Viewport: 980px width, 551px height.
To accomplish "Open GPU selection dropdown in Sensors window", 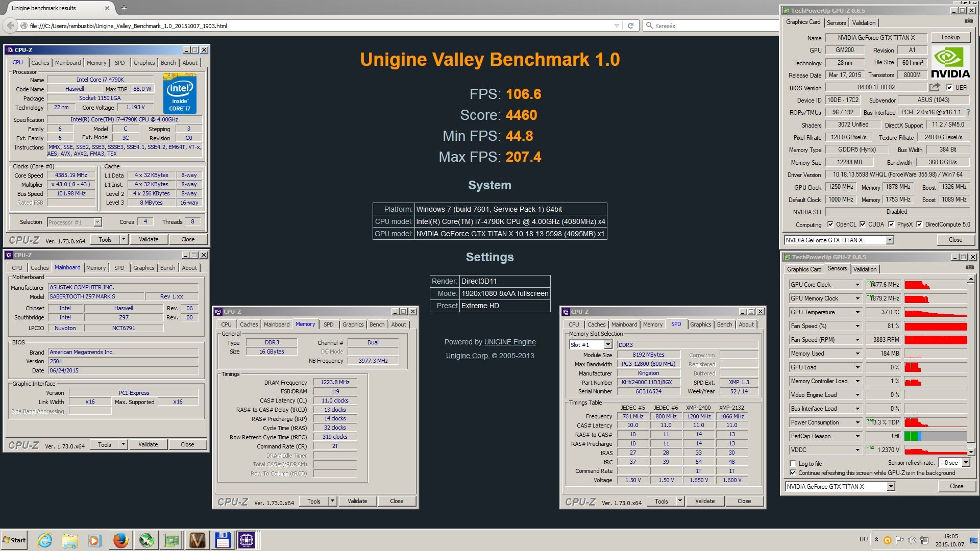I will click(891, 486).
